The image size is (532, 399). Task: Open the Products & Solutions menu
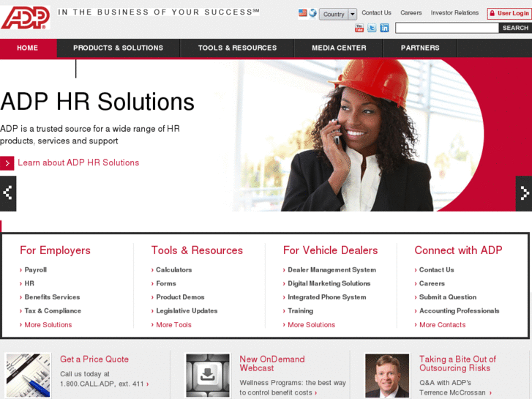tap(118, 48)
